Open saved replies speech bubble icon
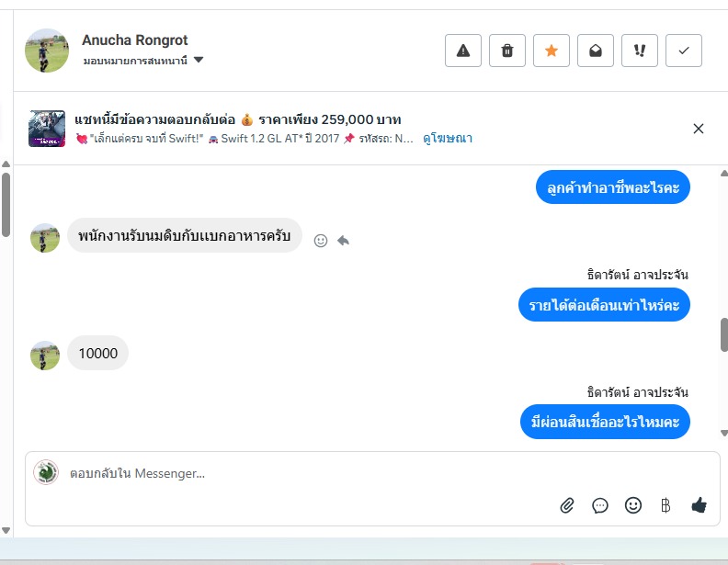The width and height of the screenshot is (728, 565). (x=600, y=505)
